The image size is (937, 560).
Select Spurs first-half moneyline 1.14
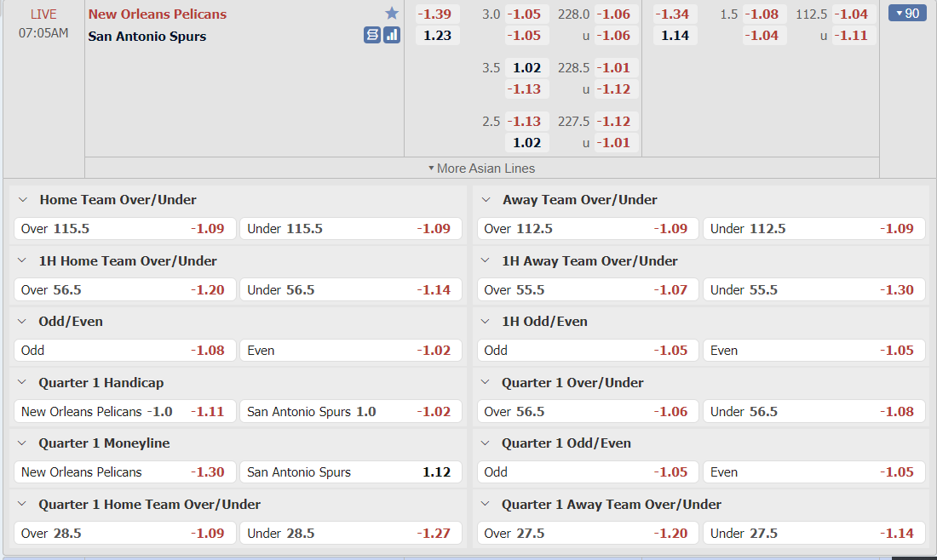[675, 35]
